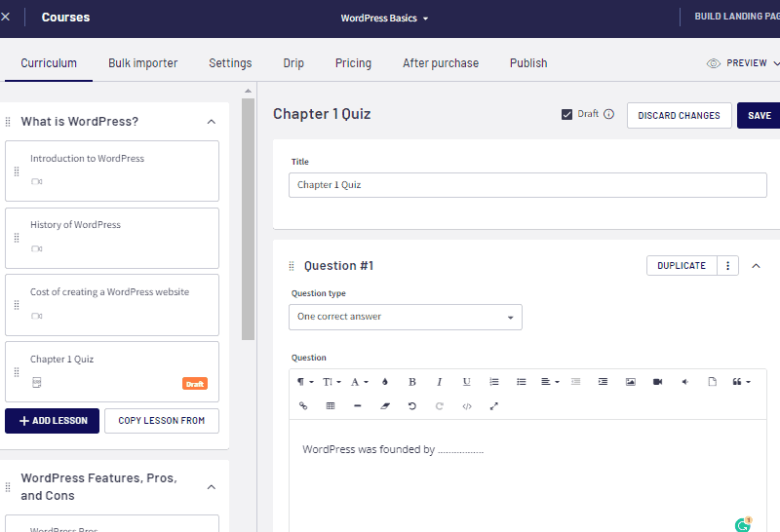Collapse WordPress Features, Pros, and Cons section

tap(212, 487)
